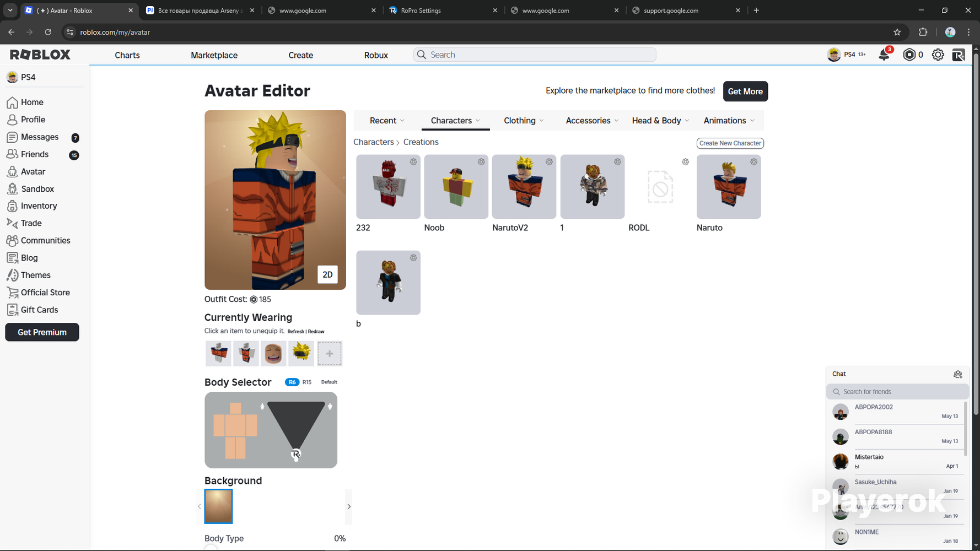Open Charts in the top navigation
The height and width of the screenshot is (551, 980).
tap(127, 55)
